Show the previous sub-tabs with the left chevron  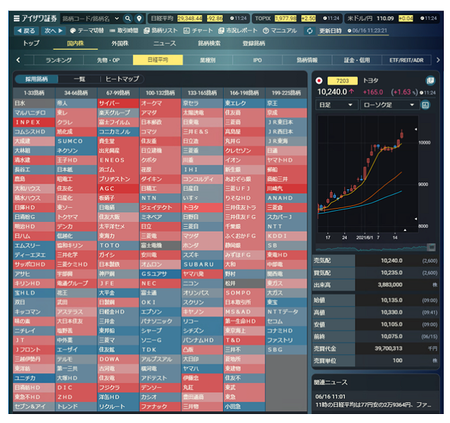[x=18, y=60]
